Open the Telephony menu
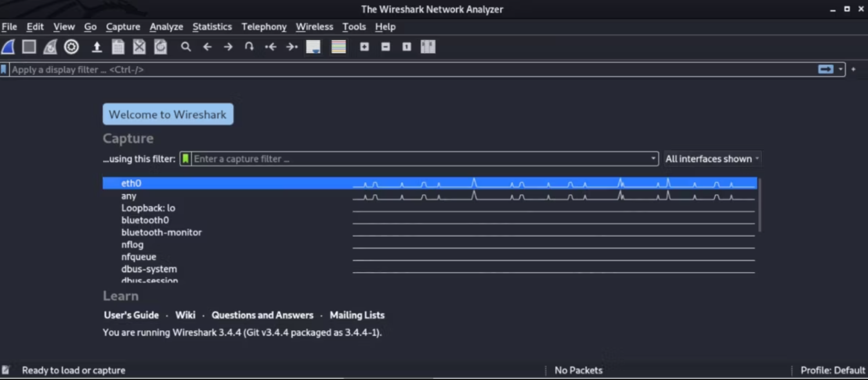 (x=264, y=27)
